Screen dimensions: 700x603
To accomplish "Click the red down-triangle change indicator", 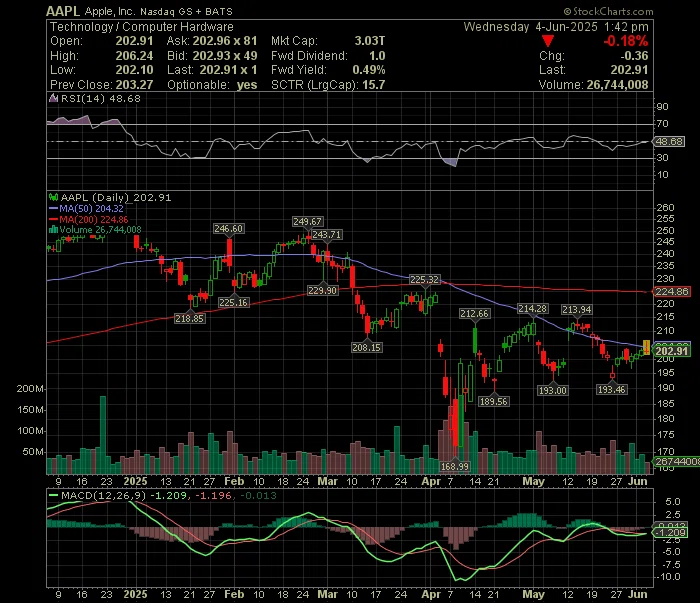I will [x=548, y=41].
